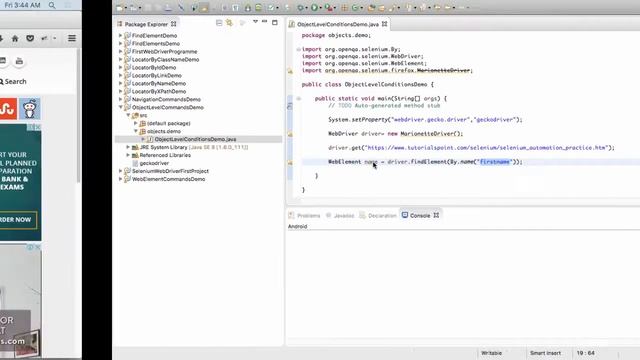Expand the FindElementDemo project
The width and height of the screenshot is (640, 360).
[120, 36]
